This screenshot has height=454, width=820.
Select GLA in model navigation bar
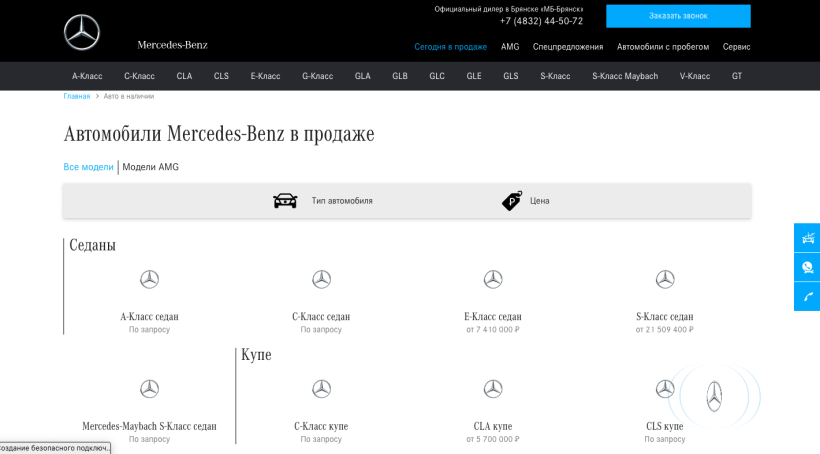tap(362, 76)
